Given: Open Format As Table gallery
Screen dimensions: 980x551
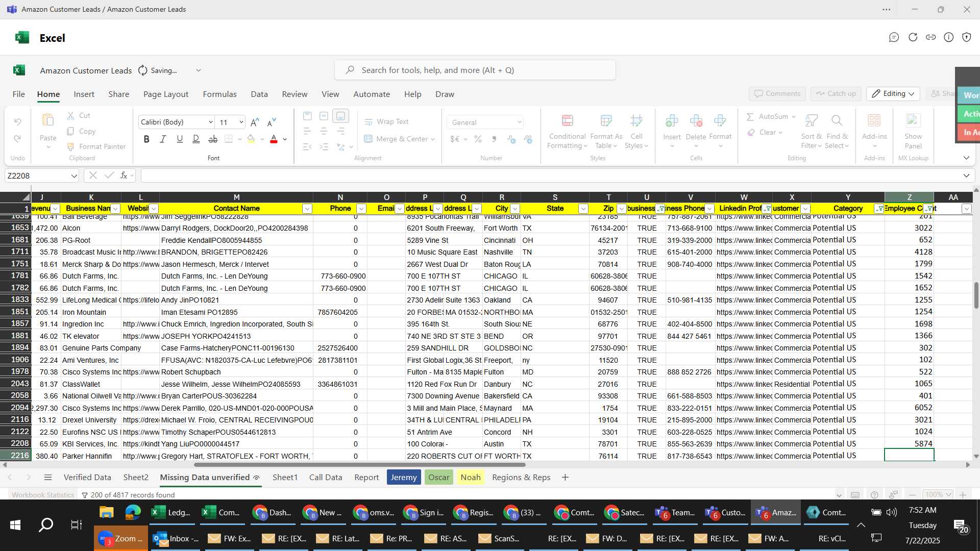Looking at the screenshot, I should pyautogui.click(x=606, y=132).
